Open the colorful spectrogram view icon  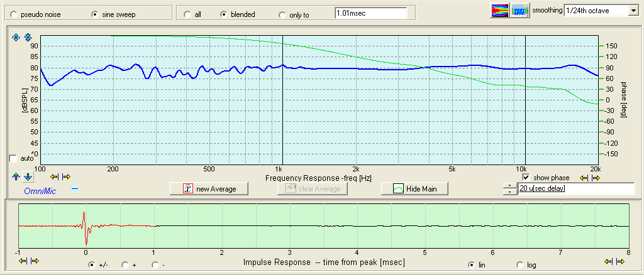(499, 10)
